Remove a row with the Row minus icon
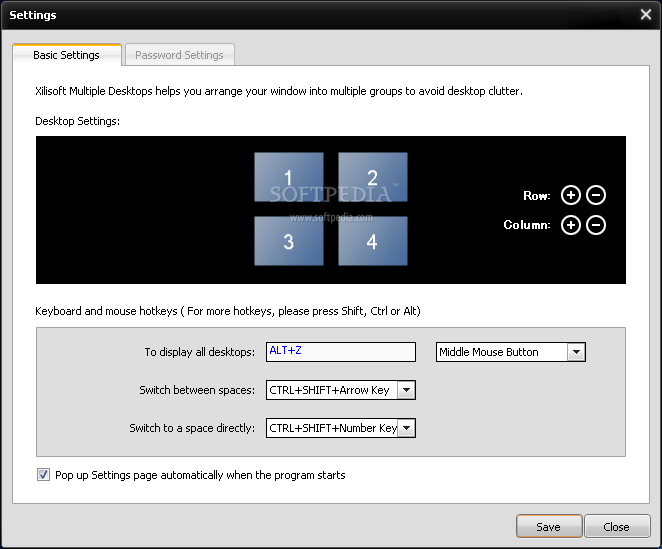Image resolution: width=662 pixels, height=549 pixels. coord(596,195)
